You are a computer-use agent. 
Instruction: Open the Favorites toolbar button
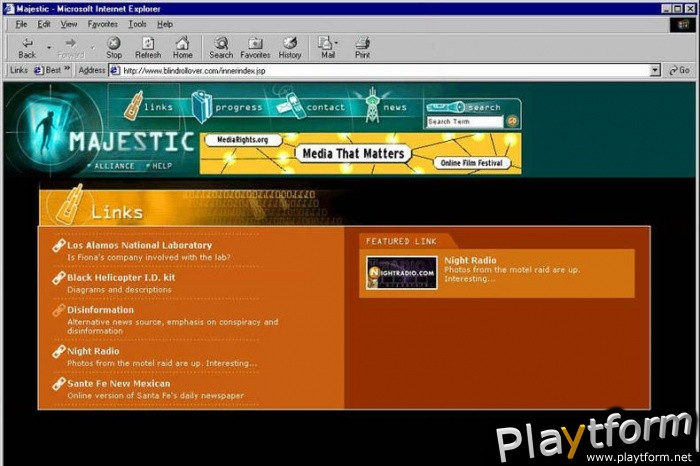255,48
